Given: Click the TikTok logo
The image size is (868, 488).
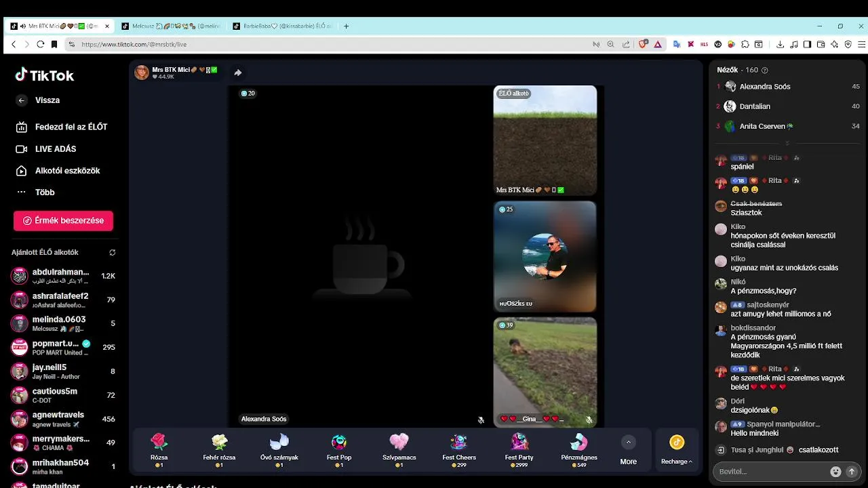Looking at the screenshot, I should click(44, 75).
